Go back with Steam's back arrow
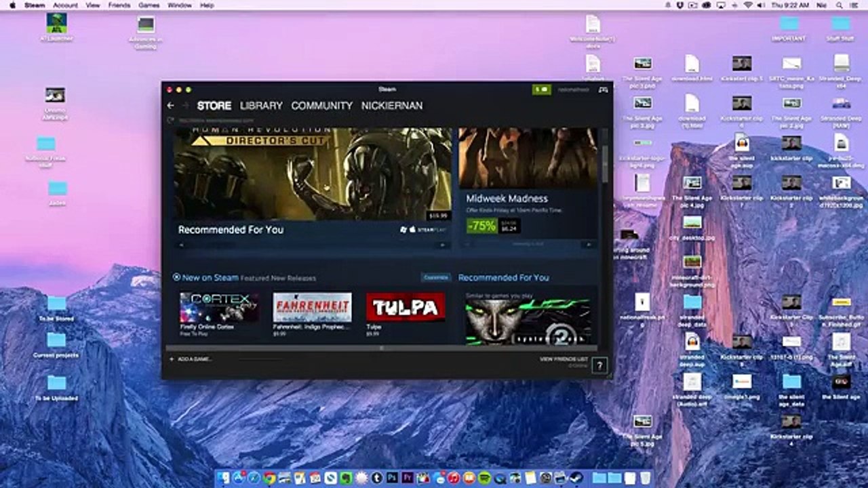This screenshot has height=488, width=868. pos(170,106)
